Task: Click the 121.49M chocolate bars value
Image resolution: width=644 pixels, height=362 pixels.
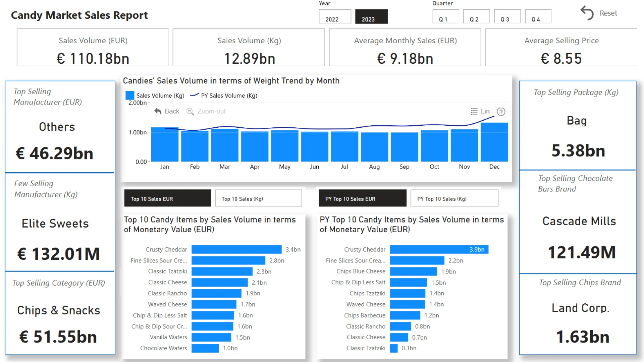Action: 582,252
